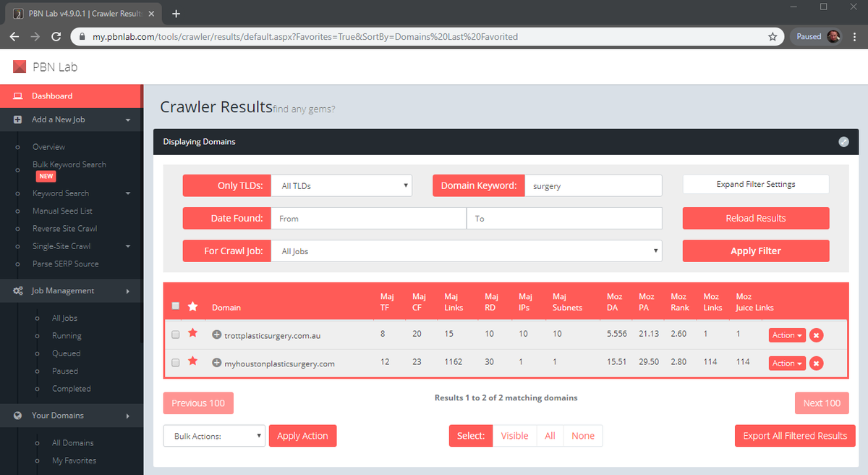This screenshot has height=475, width=868.
Task: Open Parse SERP Source
Action: (x=65, y=264)
